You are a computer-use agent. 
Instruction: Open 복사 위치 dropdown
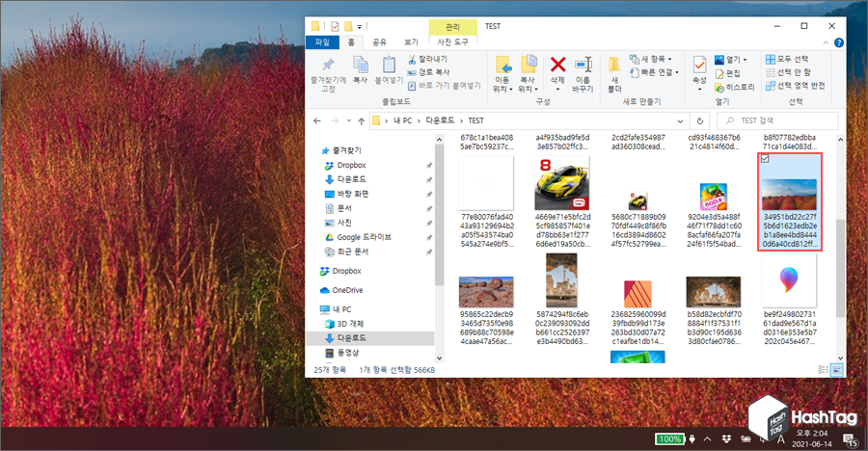click(529, 74)
